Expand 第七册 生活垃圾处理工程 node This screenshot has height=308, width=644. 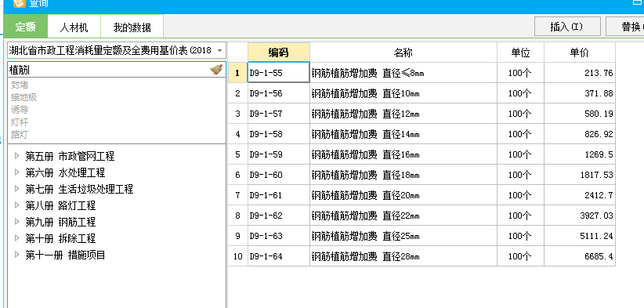(x=16, y=189)
